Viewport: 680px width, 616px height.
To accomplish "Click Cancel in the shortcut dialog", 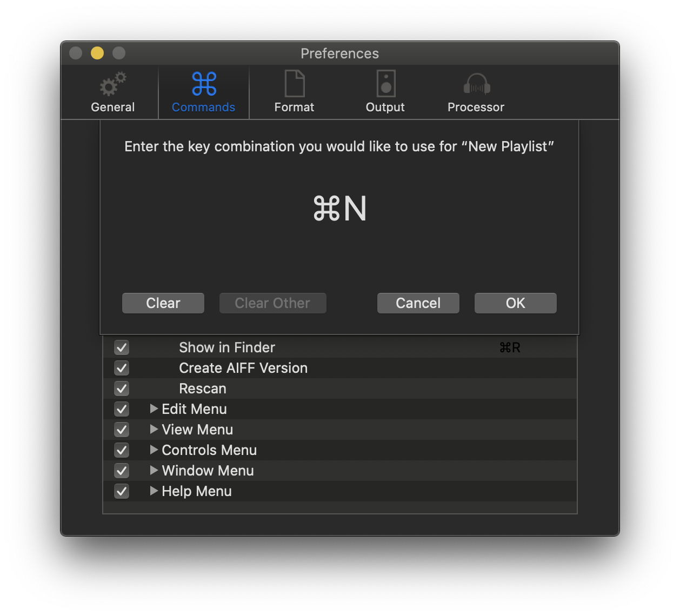I will [418, 303].
